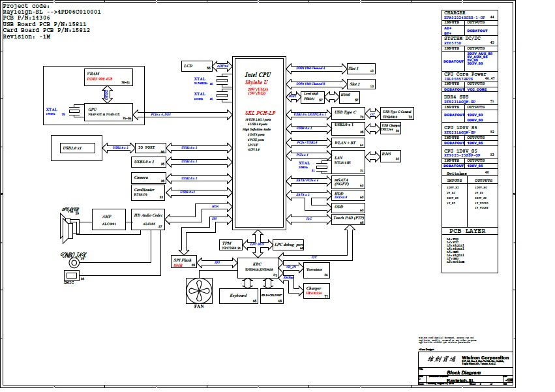Click the "mSATA (NGFF)" block
The width and height of the screenshot is (555, 392).
point(348,183)
